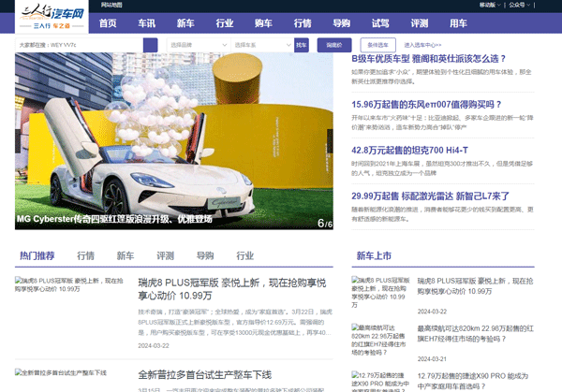Image resolution: width=562 pixels, height=392 pixels.
Task: Open the 评测 item in the purple navigation bar
Action: 420,23
